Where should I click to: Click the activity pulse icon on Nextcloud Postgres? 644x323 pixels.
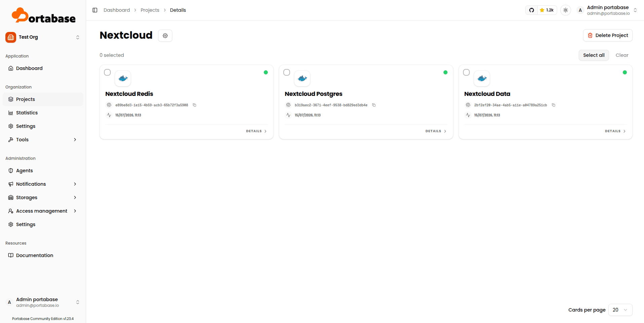288,115
